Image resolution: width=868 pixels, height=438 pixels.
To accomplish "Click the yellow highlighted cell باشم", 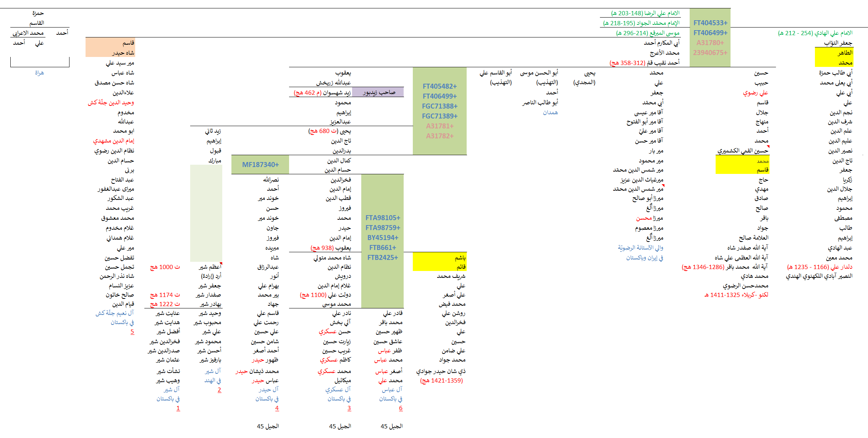I will (460, 258).
